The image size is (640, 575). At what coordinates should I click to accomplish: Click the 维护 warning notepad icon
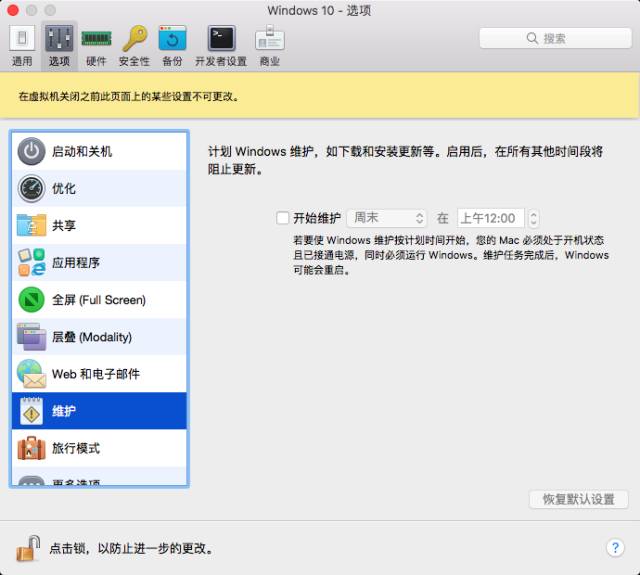click(31, 411)
